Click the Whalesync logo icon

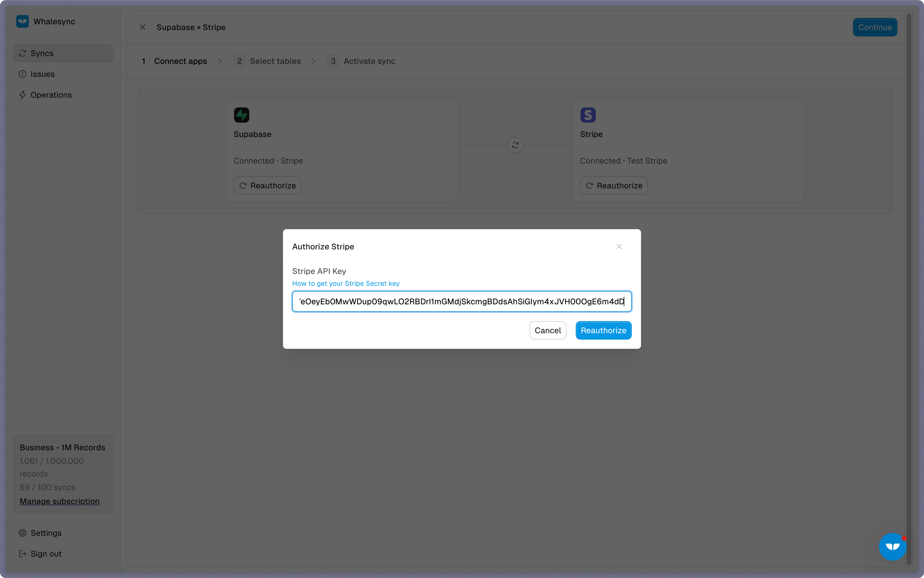click(23, 21)
